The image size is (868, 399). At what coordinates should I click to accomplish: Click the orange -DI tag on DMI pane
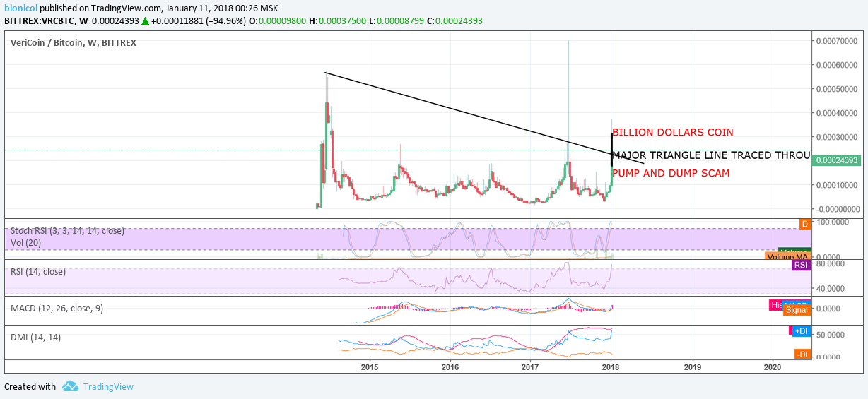[802, 355]
